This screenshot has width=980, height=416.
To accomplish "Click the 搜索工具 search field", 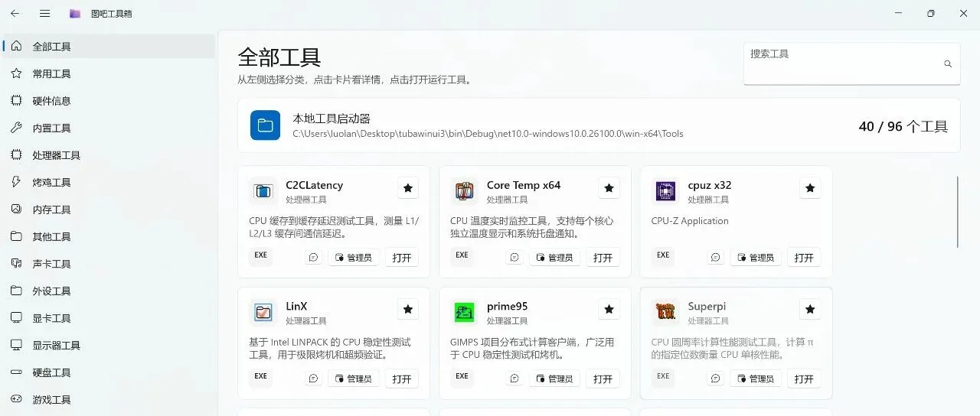I will pyautogui.click(x=851, y=63).
